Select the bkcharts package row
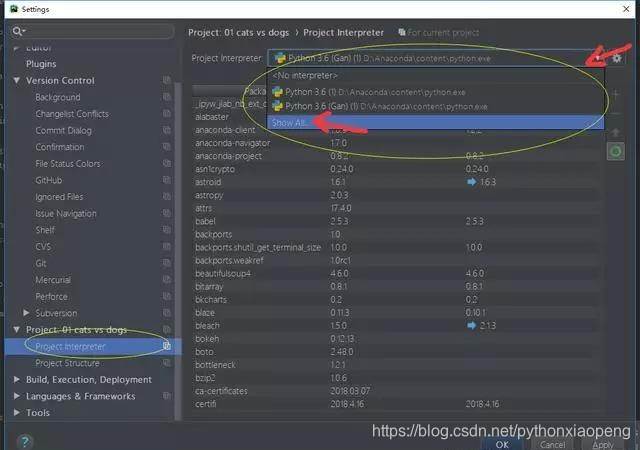Image resolution: width=640 pixels, height=450 pixels. (396, 299)
